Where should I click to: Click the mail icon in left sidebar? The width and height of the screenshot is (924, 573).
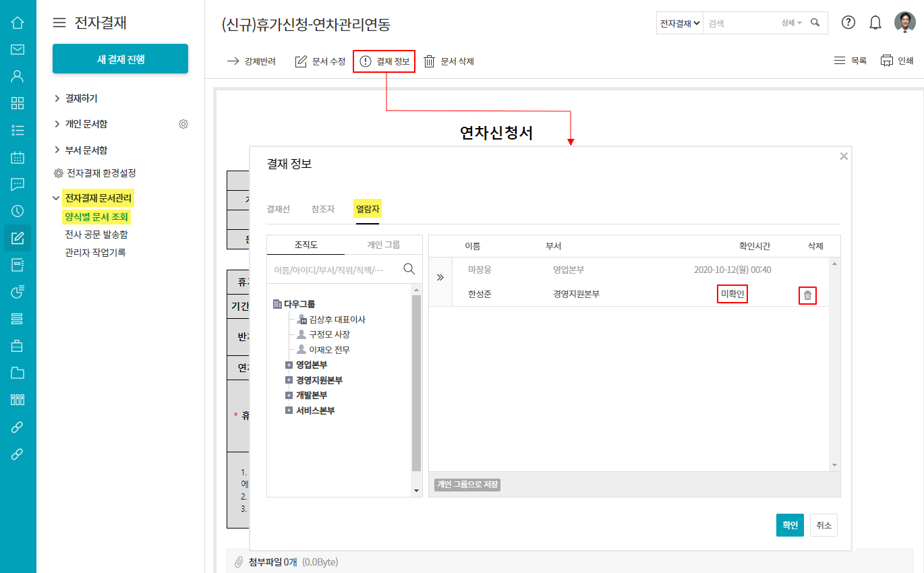[x=18, y=49]
